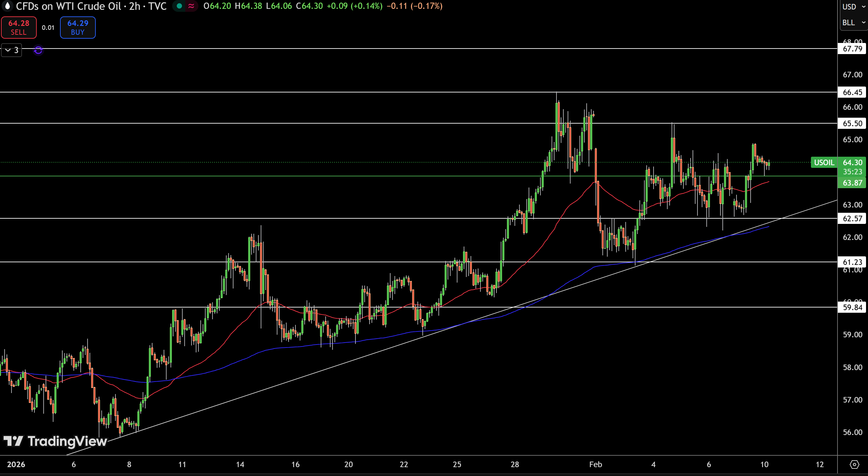Click the 59.84 price line label
Image resolution: width=868 pixels, height=476 pixels.
[852, 307]
